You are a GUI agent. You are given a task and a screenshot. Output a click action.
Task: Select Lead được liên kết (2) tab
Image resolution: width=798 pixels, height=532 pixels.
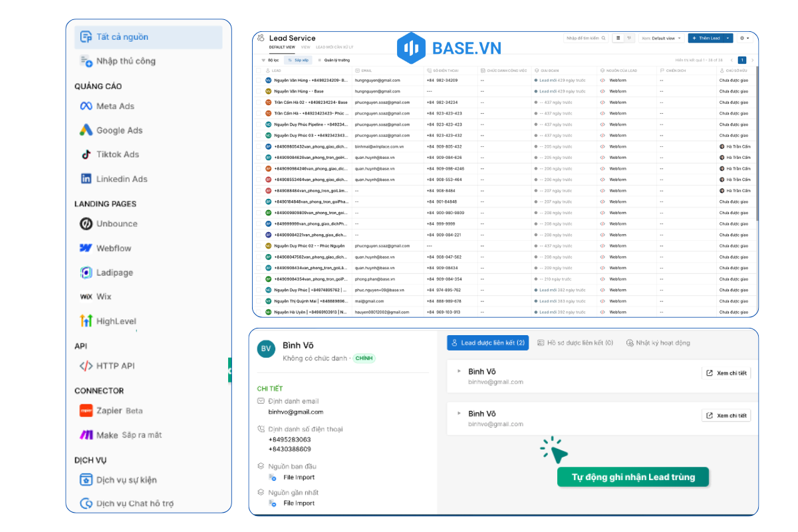[488, 342]
